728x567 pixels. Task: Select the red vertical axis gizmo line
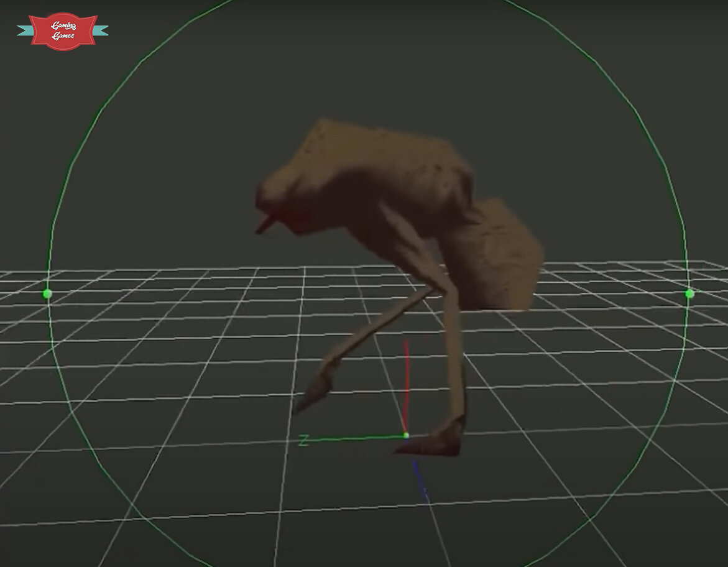pyautogui.click(x=406, y=386)
